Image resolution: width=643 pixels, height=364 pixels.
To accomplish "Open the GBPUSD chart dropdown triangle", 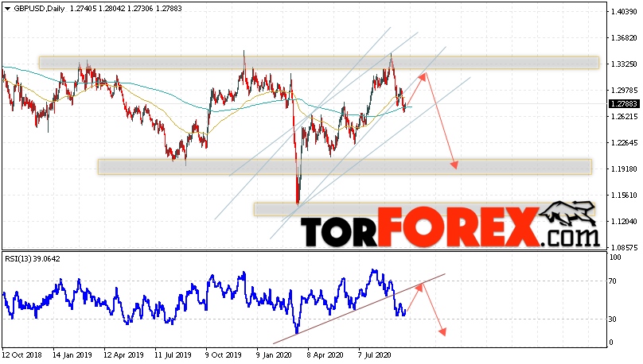I will coord(7,9).
